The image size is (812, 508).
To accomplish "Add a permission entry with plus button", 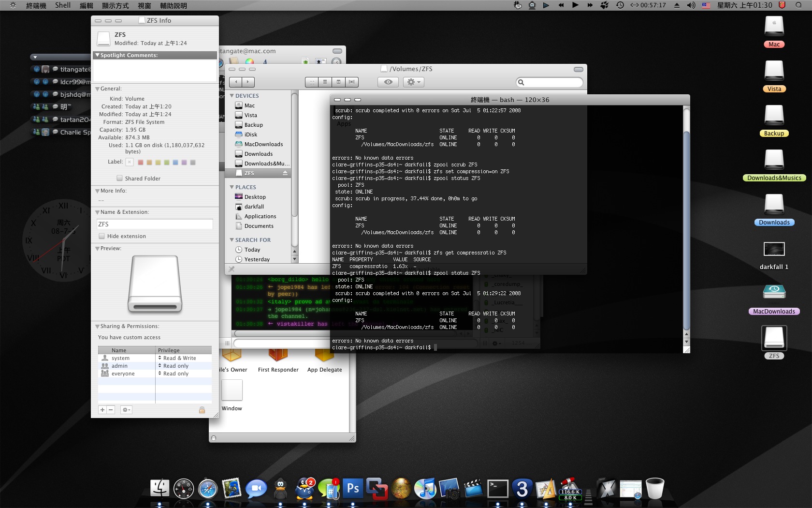I will click(x=102, y=410).
